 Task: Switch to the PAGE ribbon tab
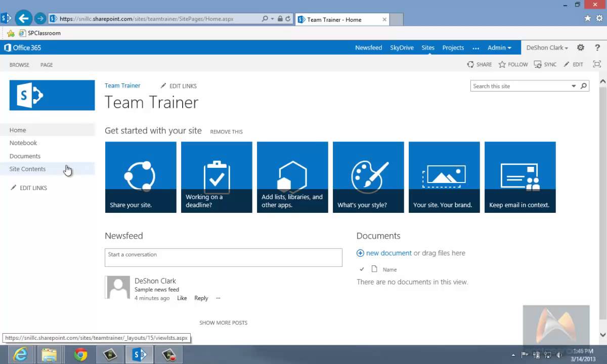[x=46, y=65]
